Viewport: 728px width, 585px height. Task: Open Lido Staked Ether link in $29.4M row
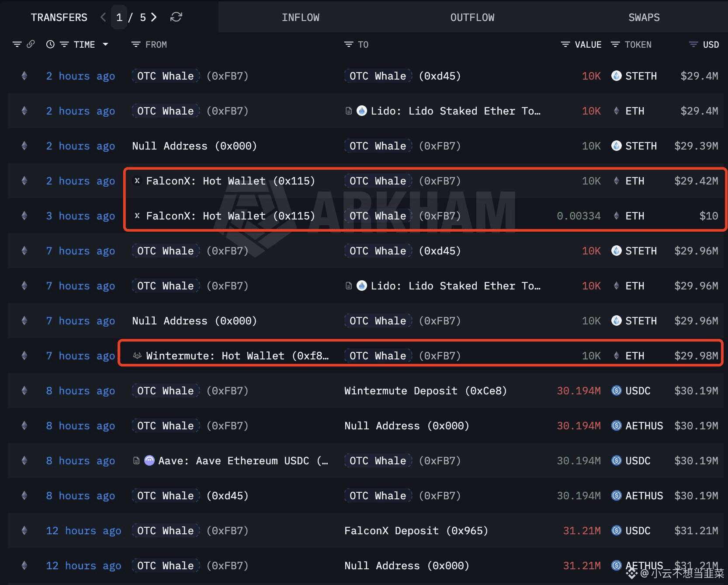[455, 111]
